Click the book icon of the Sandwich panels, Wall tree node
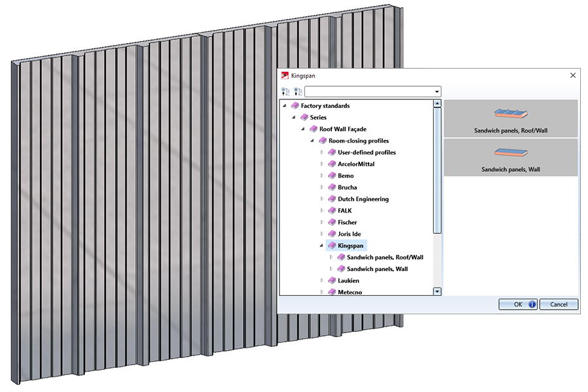Image resolution: width=588 pixels, height=392 pixels. [x=341, y=269]
